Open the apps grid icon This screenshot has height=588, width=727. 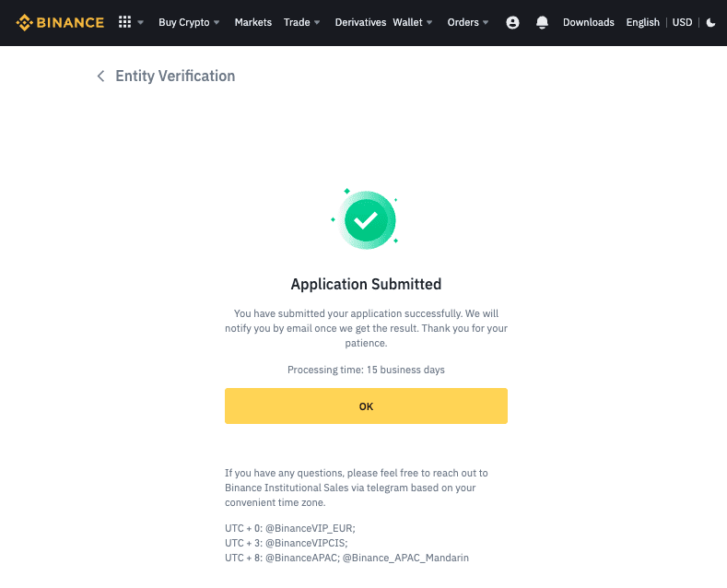[124, 22]
